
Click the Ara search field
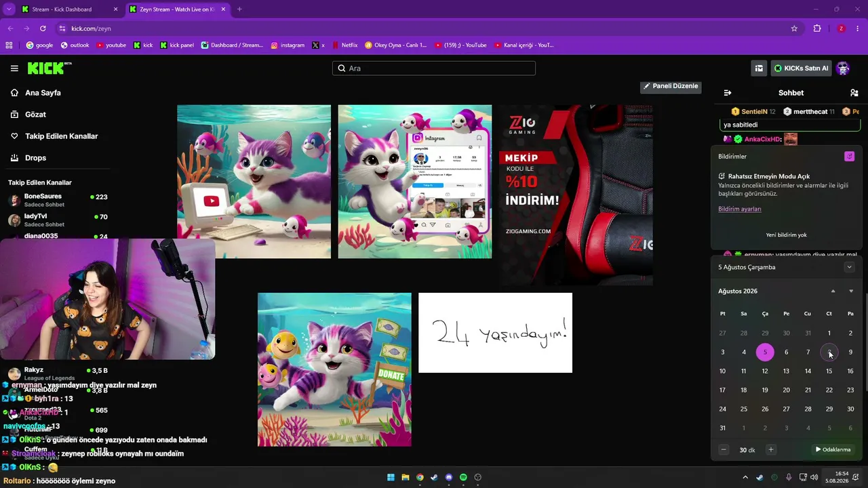pos(434,68)
